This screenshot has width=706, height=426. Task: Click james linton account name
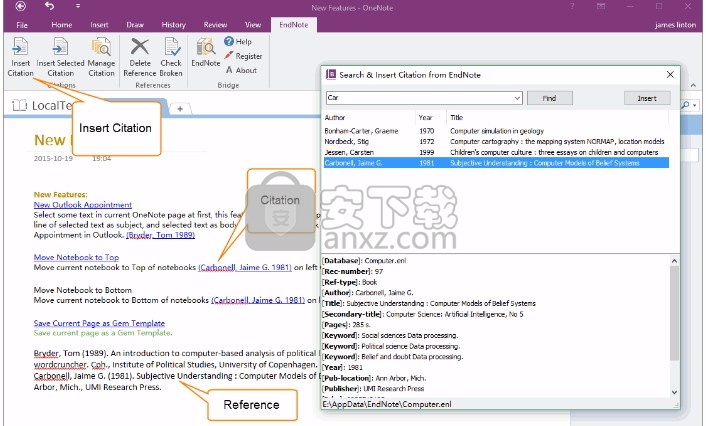pos(675,25)
